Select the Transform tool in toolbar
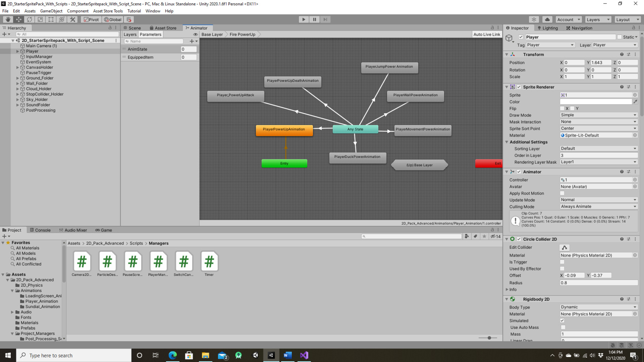 (x=62, y=19)
